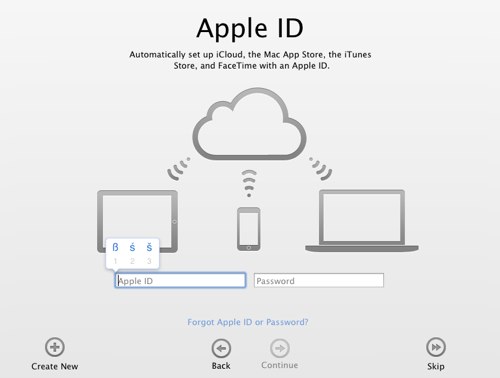
Task: Click into the Apple ID text field
Action: point(180,281)
